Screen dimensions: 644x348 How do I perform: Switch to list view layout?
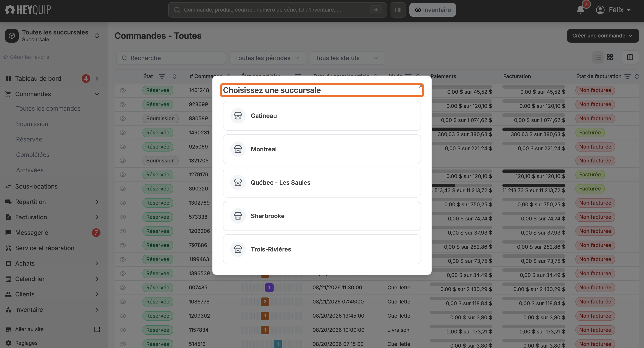click(598, 57)
